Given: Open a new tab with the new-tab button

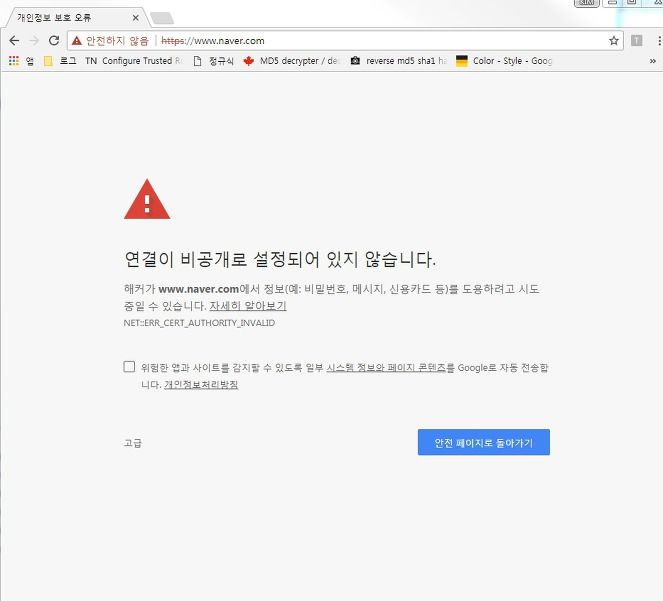Looking at the screenshot, I should tap(162, 18).
